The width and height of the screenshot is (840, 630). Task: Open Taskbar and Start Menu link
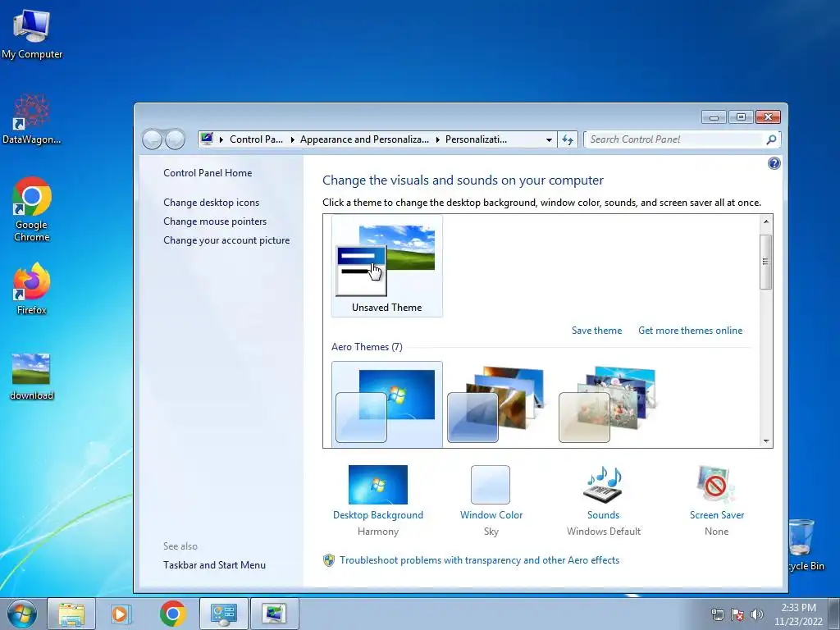click(214, 564)
